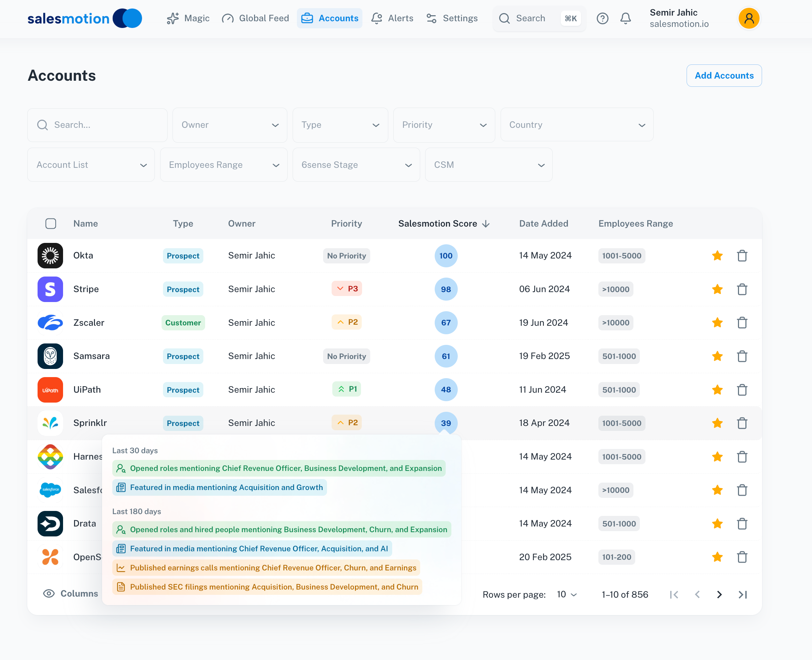This screenshot has width=812, height=660.
Task: Unstar the Stripe account
Action: point(717,289)
